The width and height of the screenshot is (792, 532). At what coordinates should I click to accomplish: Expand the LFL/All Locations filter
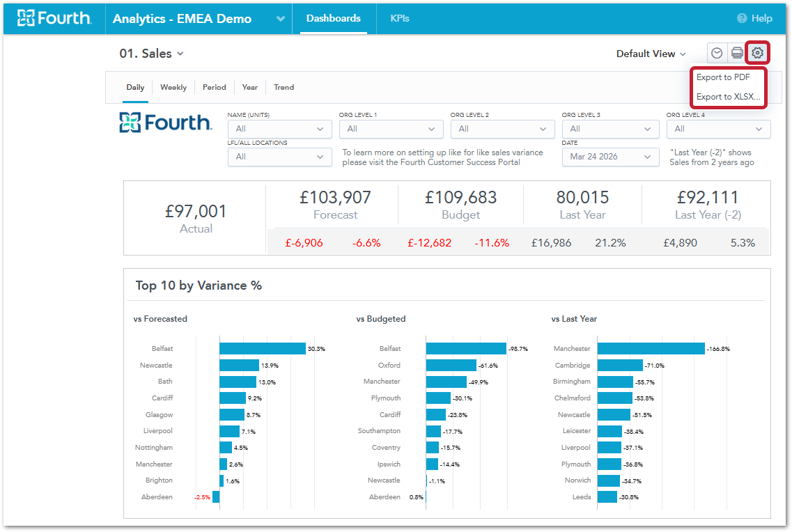click(279, 157)
